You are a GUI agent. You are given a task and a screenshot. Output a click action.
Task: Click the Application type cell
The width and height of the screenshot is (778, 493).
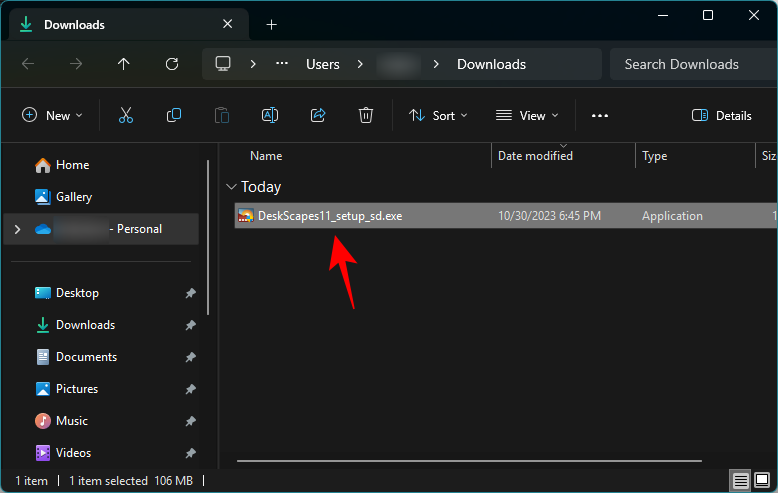(672, 216)
